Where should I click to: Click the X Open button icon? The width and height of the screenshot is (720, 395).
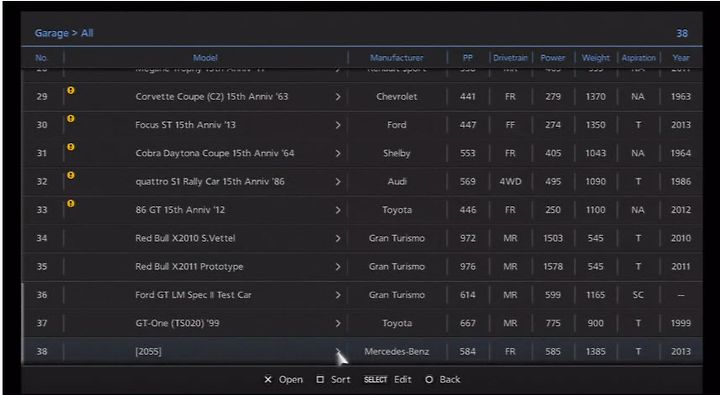click(x=268, y=379)
